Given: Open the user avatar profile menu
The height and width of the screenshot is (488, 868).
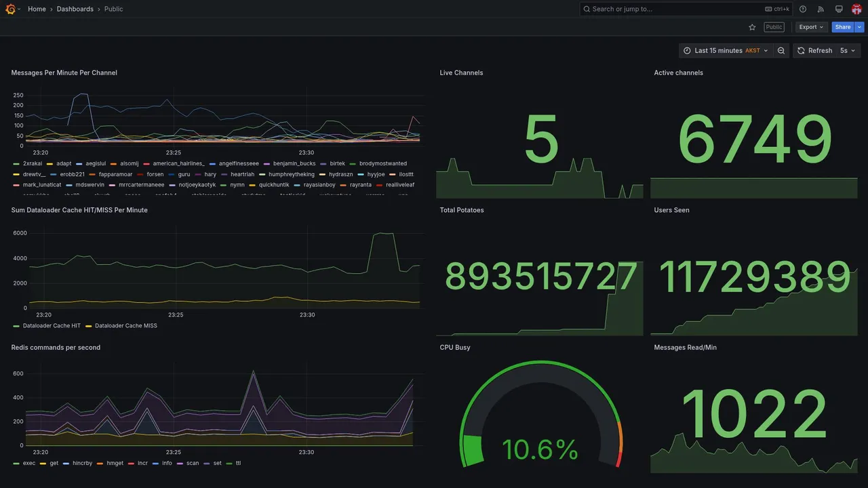Looking at the screenshot, I should pos(856,9).
